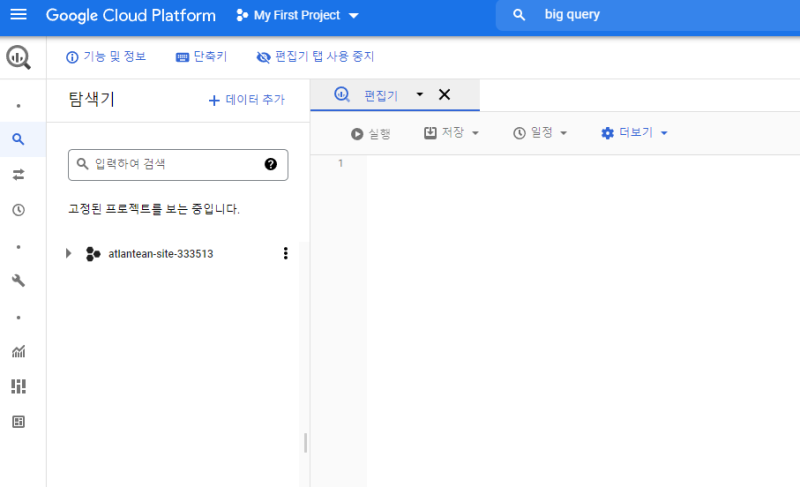Click the BigQuery logo icon
800x487 pixels.
(x=18, y=57)
